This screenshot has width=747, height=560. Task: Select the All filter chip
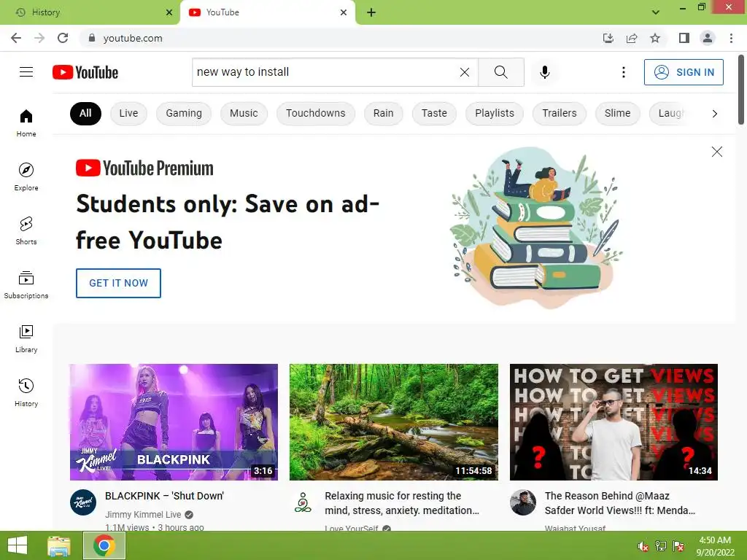(85, 113)
